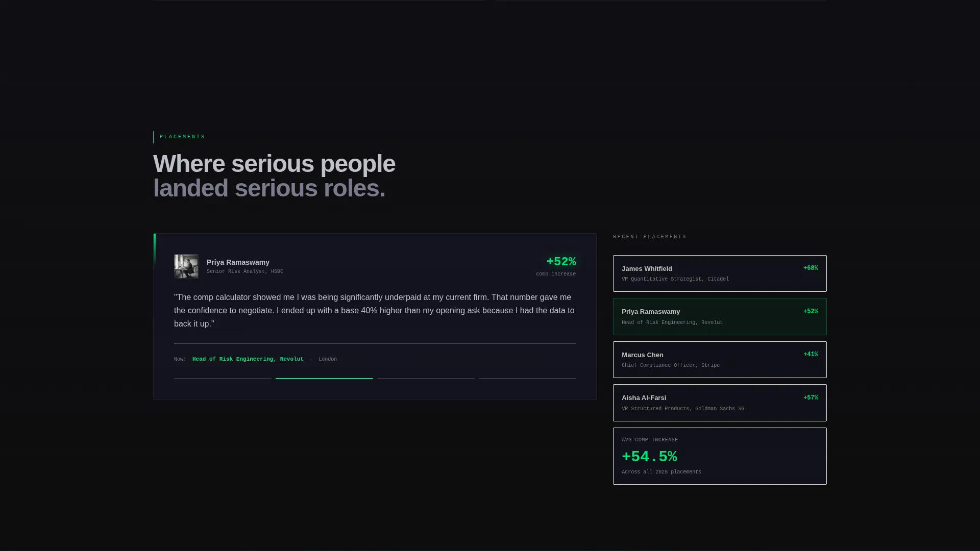
Task: Click 'AVG COMP INCREASE' label
Action: pos(650,440)
